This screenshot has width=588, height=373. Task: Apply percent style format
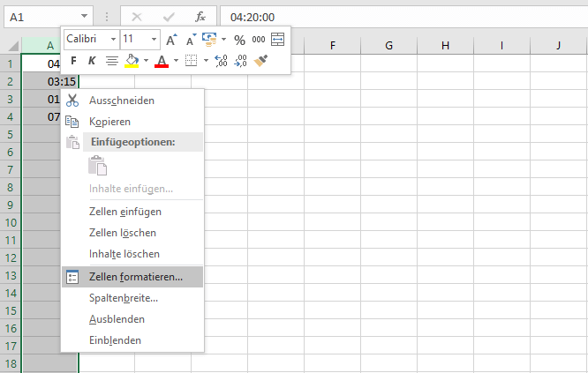click(239, 40)
